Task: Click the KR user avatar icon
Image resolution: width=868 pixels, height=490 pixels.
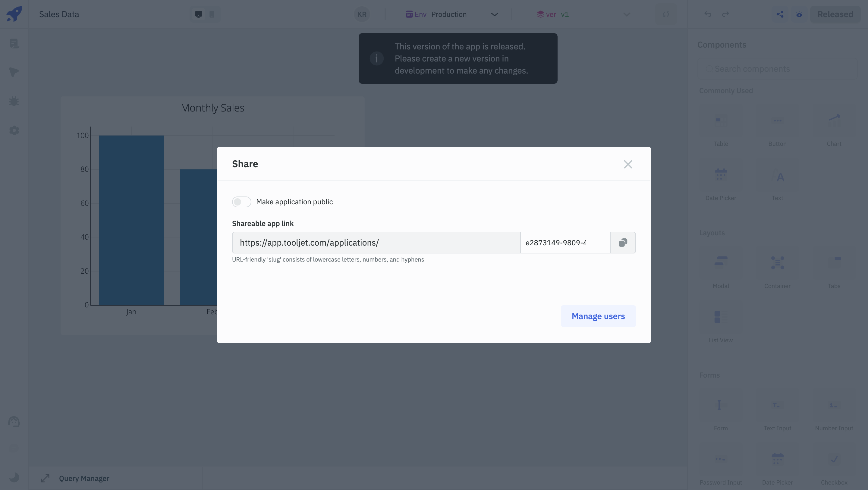Action: [x=362, y=13]
